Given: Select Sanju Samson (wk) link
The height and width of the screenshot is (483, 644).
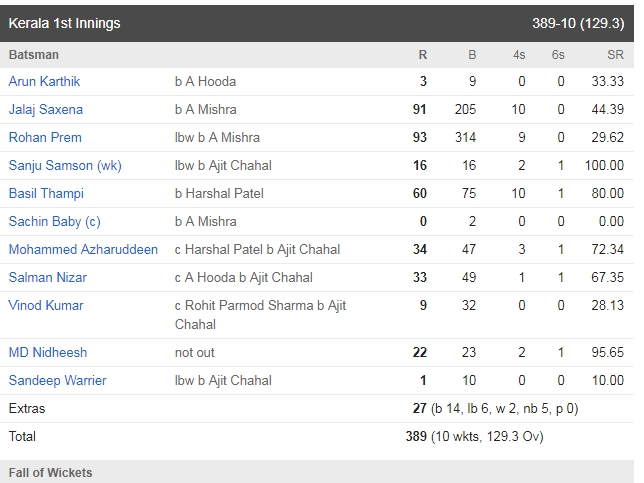Looking at the screenshot, I should 65,165.
